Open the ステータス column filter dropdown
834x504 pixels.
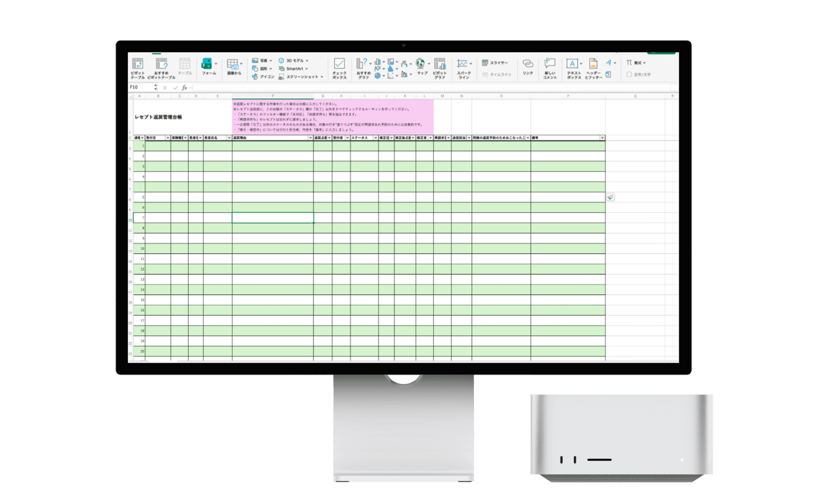pyautogui.click(x=375, y=138)
